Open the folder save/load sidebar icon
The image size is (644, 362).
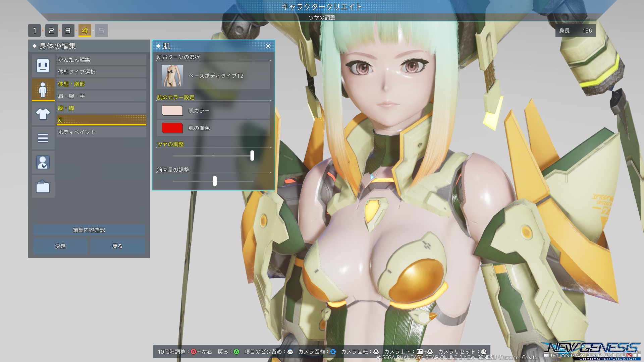pos(43,186)
